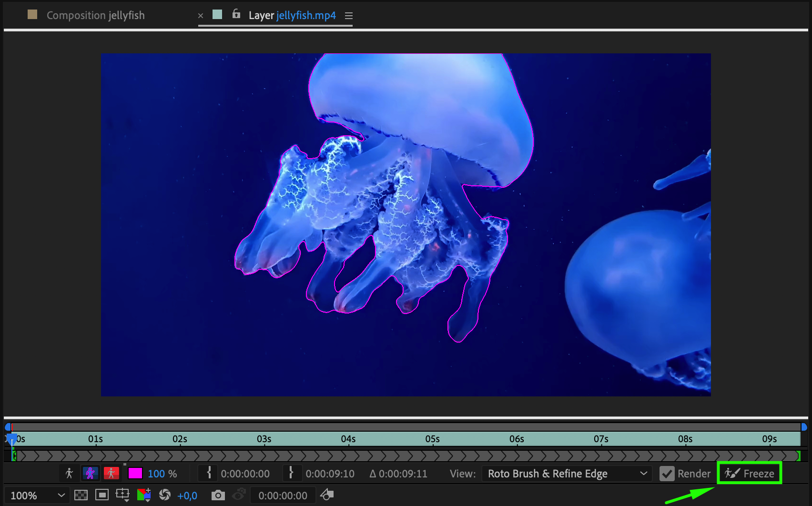812x506 pixels.
Task: Open the 100% magnification ratio dropdown
Action: [37, 496]
